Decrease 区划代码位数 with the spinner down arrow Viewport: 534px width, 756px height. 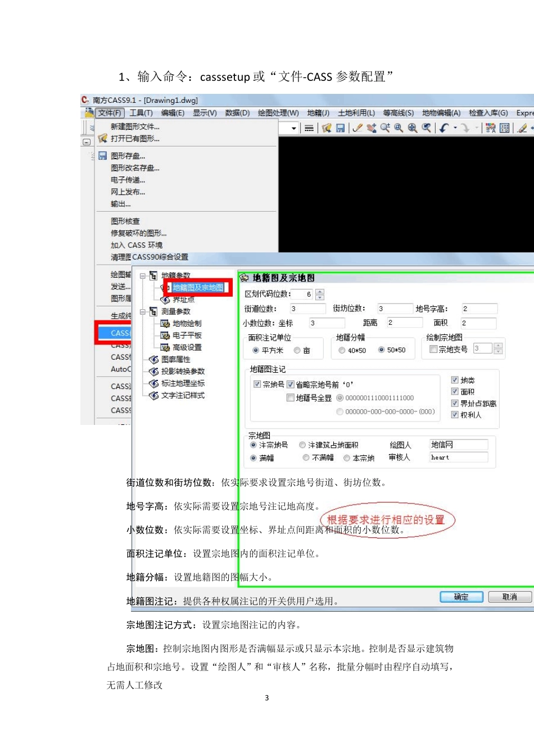[320, 297]
